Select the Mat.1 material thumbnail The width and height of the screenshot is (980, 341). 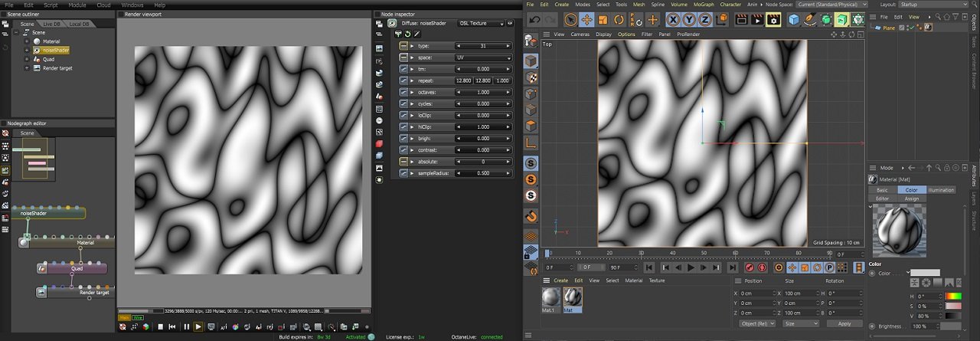[x=550, y=298]
